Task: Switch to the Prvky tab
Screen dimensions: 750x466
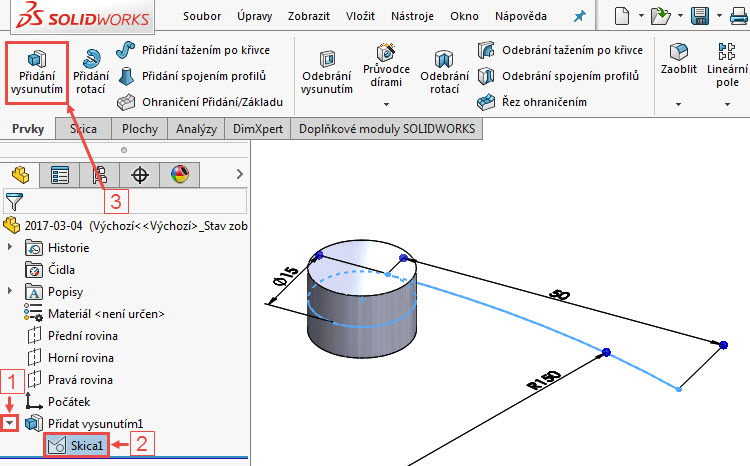Action: [x=28, y=129]
